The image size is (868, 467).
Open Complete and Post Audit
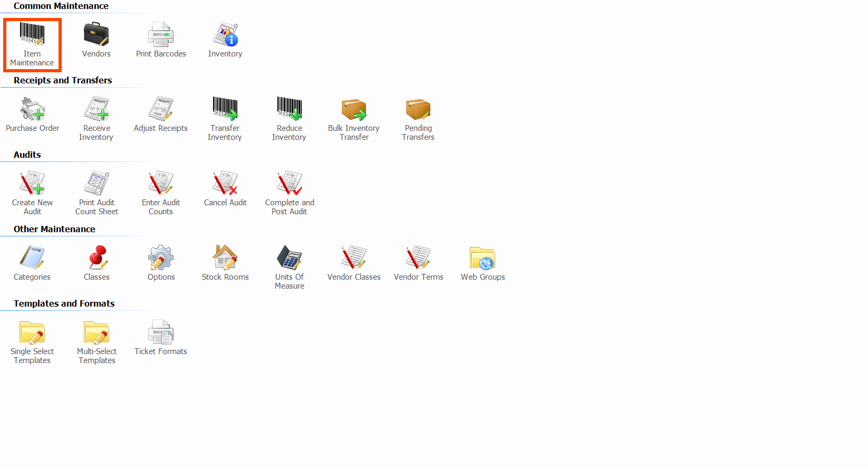click(x=290, y=184)
